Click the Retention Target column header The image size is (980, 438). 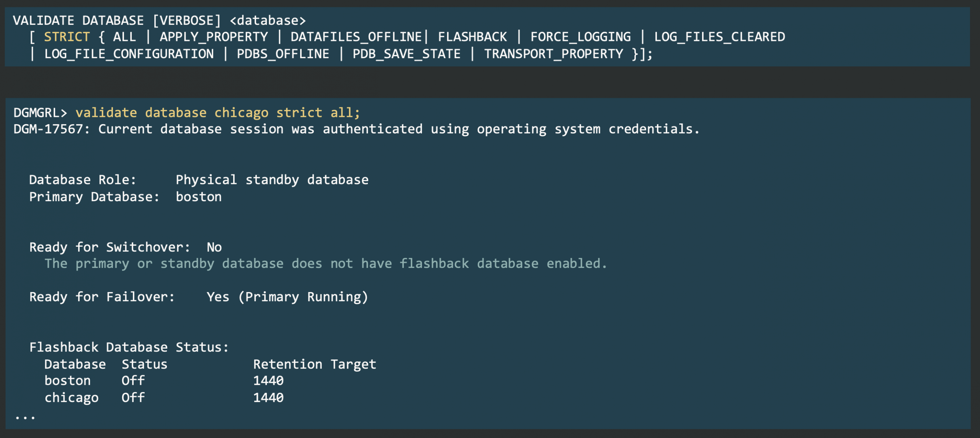click(x=314, y=364)
